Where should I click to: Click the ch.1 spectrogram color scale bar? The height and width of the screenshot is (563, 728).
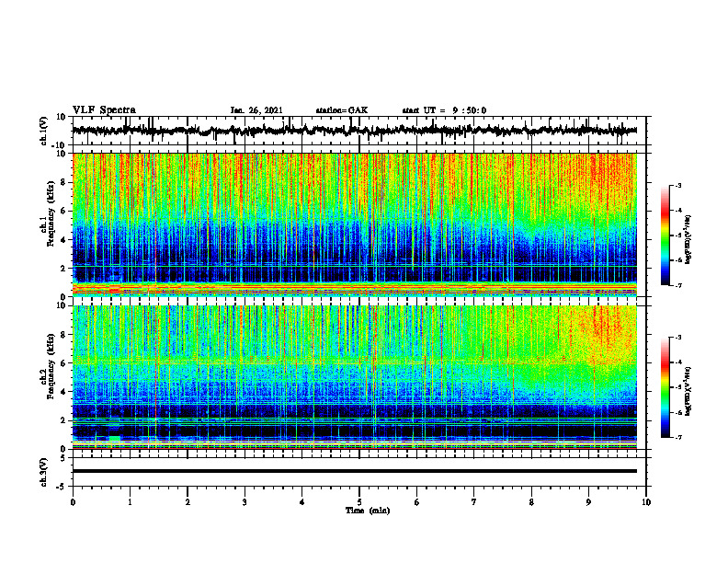665,236
